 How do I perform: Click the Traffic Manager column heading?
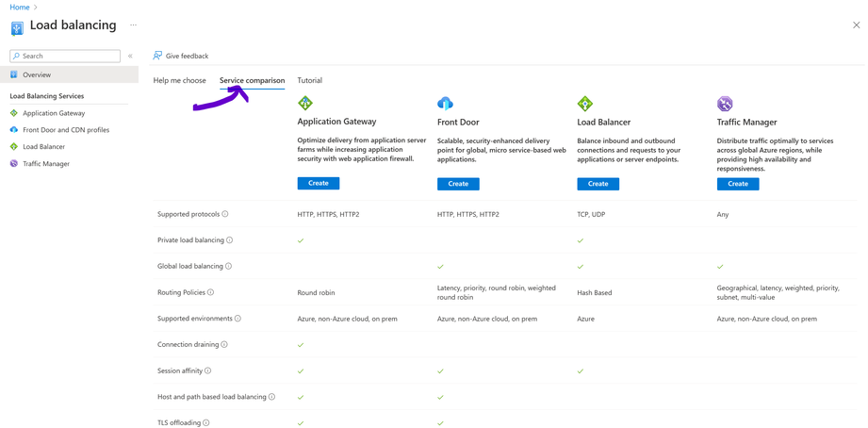click(x=746, y=122)
